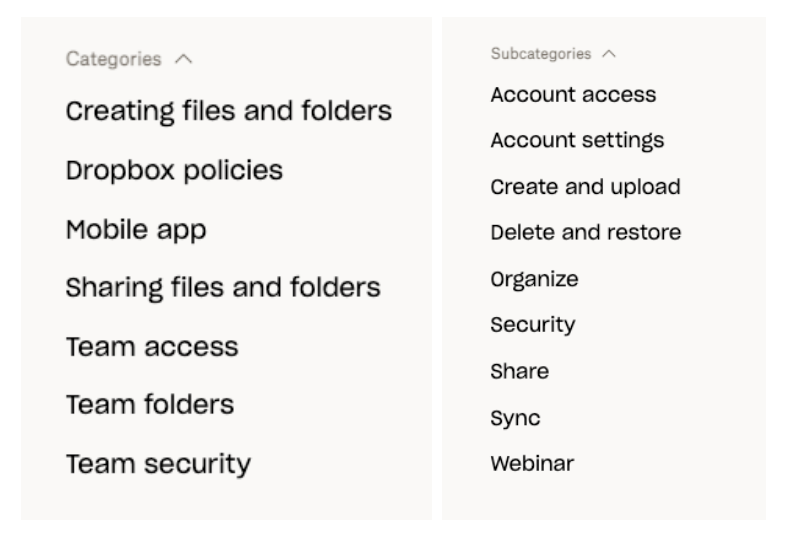Select the Team security category

pos(158,464)
